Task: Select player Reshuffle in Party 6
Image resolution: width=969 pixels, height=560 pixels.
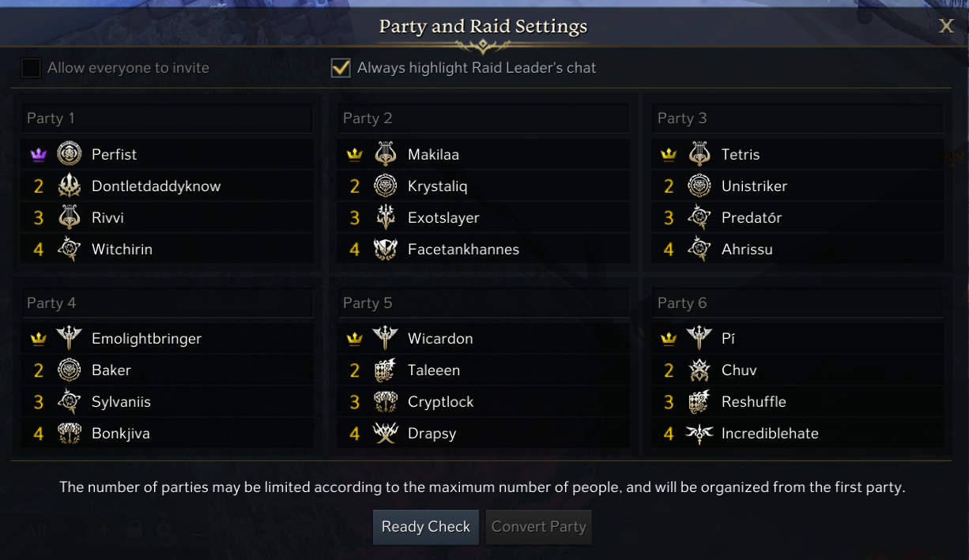Action: coord(753,401)
